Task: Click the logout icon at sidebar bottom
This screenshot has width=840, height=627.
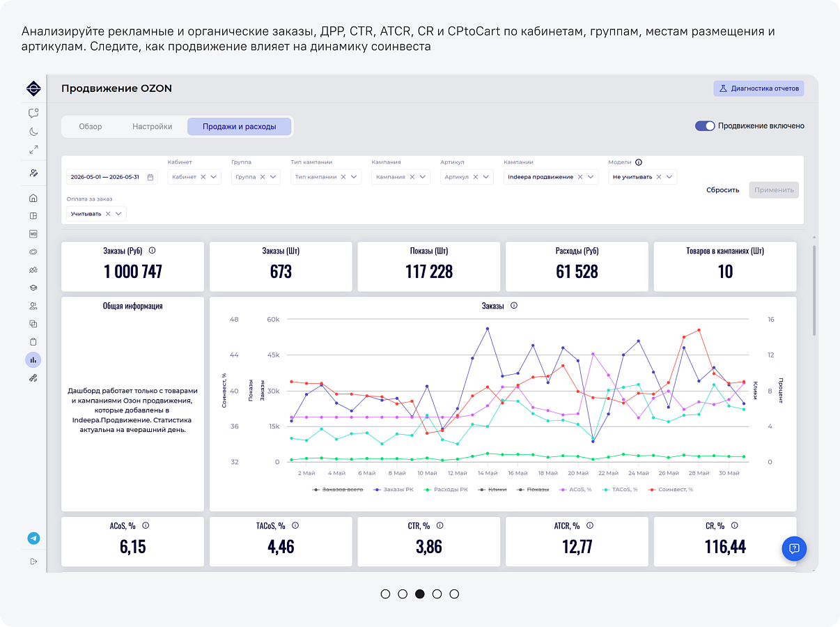Action: 33,562
